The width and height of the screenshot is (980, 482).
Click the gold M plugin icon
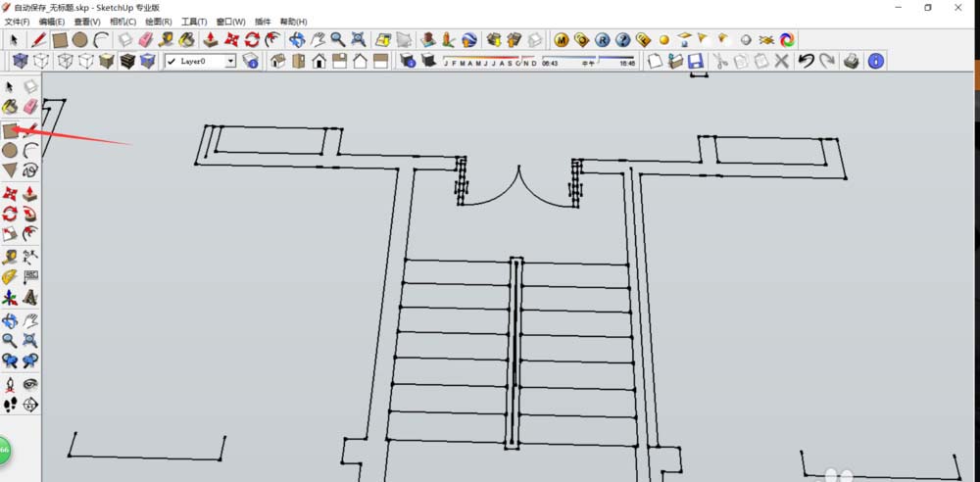coord(562,40)
